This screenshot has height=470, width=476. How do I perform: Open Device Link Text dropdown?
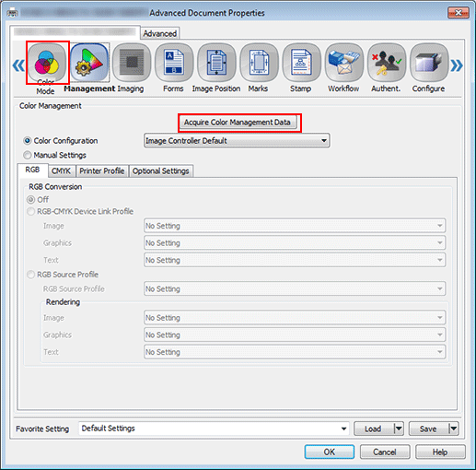(295, 260)
